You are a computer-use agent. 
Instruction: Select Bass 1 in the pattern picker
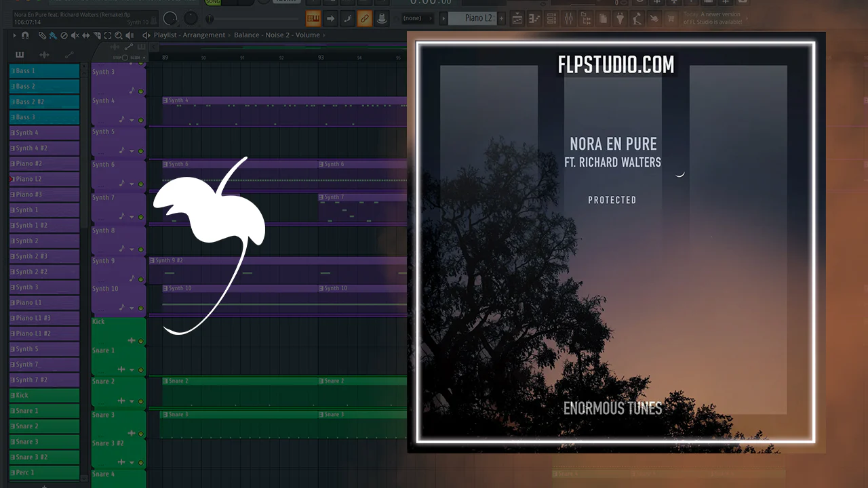coord(45,71)
